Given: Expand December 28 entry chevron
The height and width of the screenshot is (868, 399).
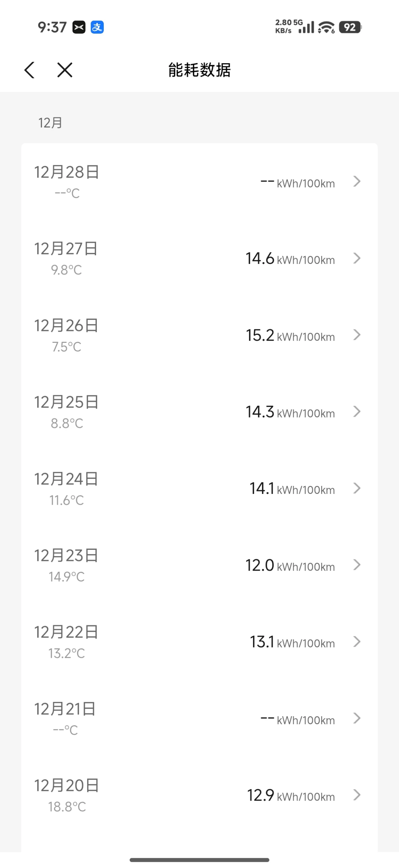Looking at the screenshot, I should [x=357, y=181].
